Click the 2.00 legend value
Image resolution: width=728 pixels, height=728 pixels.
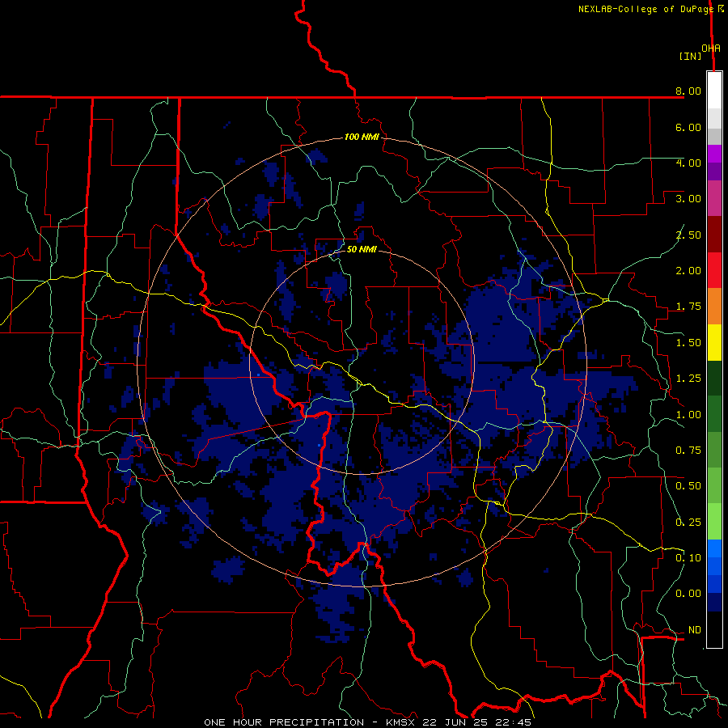pyautogui.click(x=688, y=271)
